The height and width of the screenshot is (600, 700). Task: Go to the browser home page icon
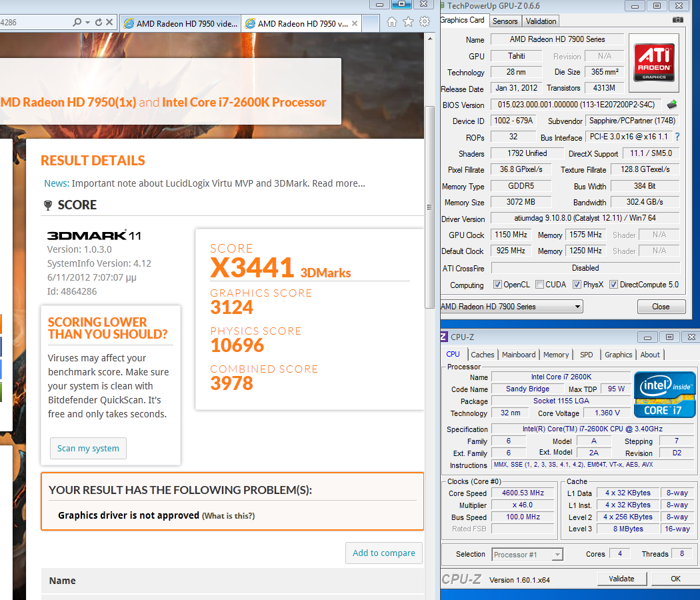pos(391,22)
